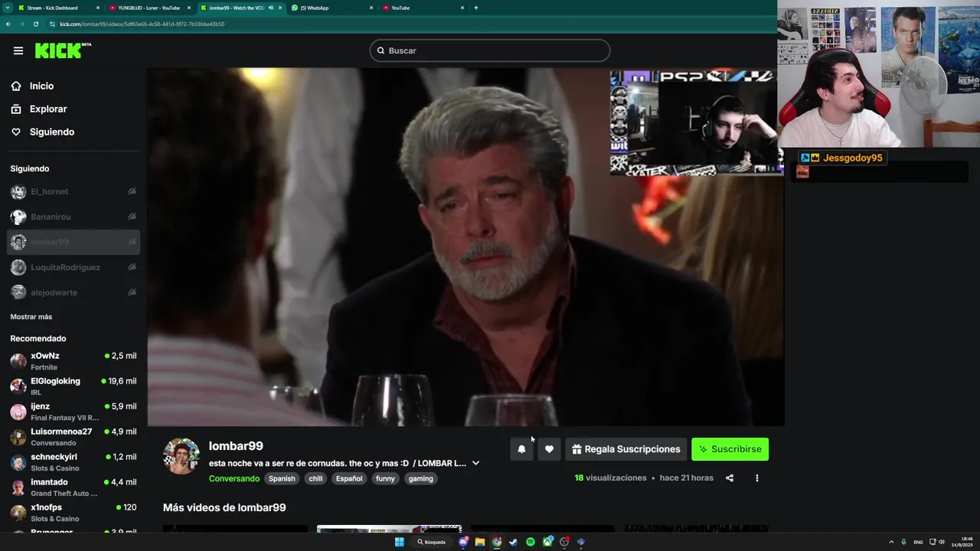Image resolution: width=980 pixels, height=551 pixels.
Task: Switch to the last YouTube tab
Action: (423, 8)
